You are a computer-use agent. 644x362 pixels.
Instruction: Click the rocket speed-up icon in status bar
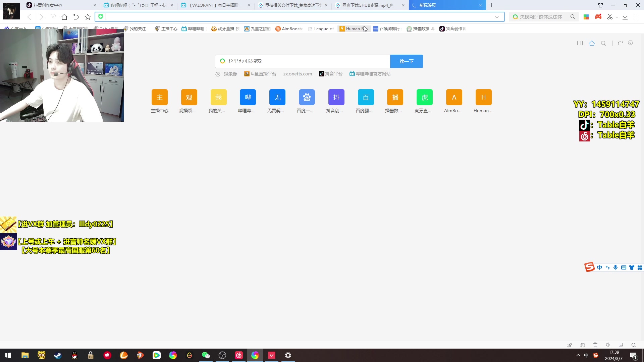pos(570,345)
